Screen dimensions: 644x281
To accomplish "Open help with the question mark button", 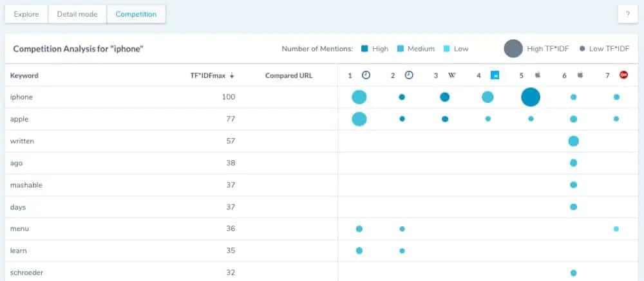I will click(627, 14).
